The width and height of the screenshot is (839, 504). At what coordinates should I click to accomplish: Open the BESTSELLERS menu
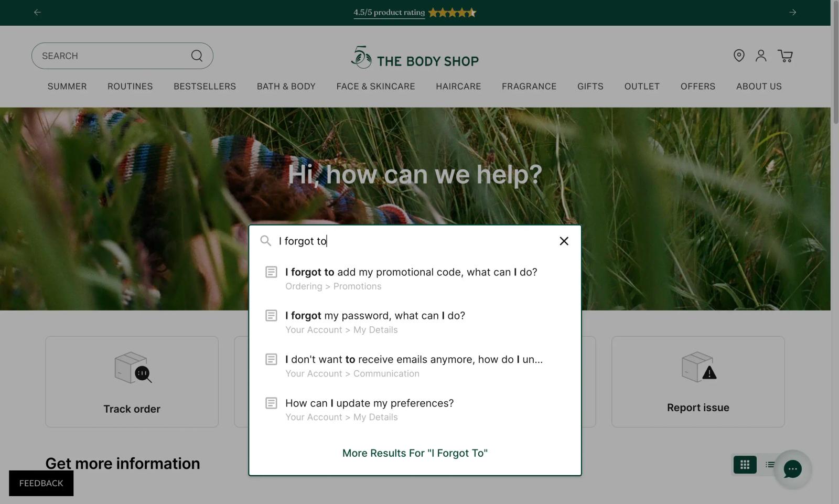click(205, 87)
